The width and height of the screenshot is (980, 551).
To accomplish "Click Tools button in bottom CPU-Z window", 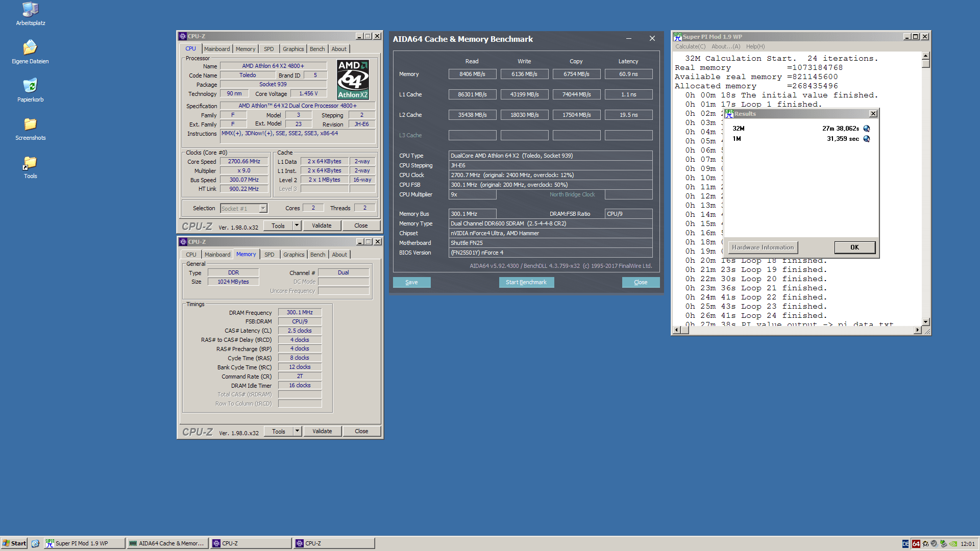I will 279,431.
